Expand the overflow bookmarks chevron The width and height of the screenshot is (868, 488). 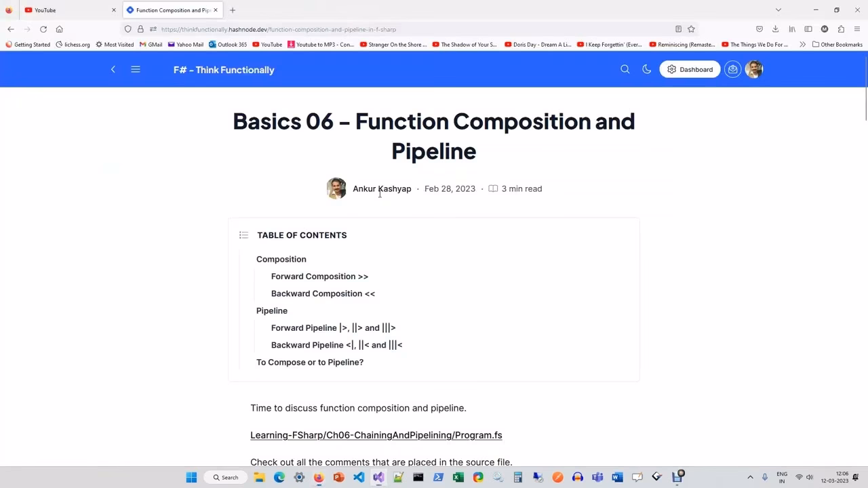[802, 45]
